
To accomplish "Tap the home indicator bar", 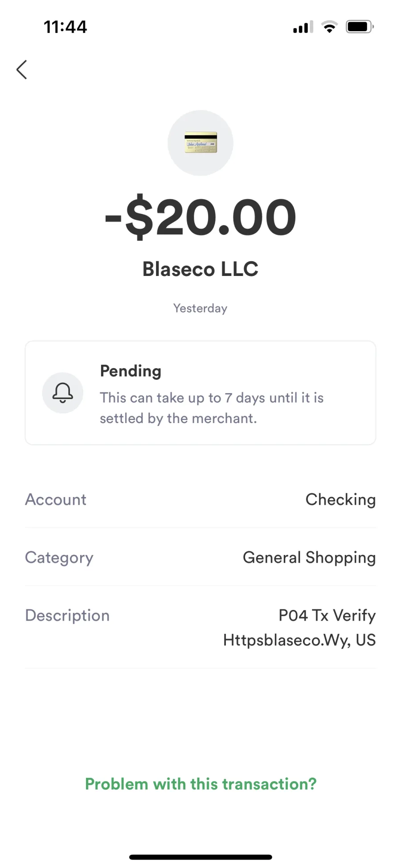I will coord(200,857).
